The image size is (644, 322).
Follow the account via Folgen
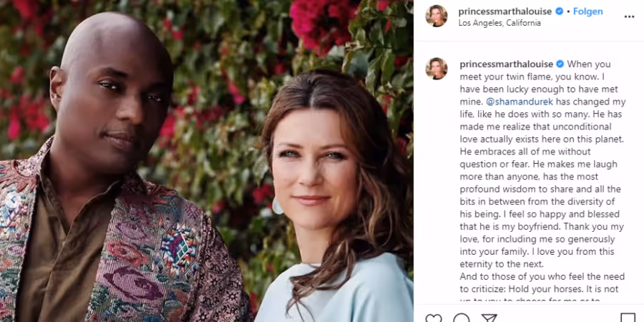tap(587, 11)
